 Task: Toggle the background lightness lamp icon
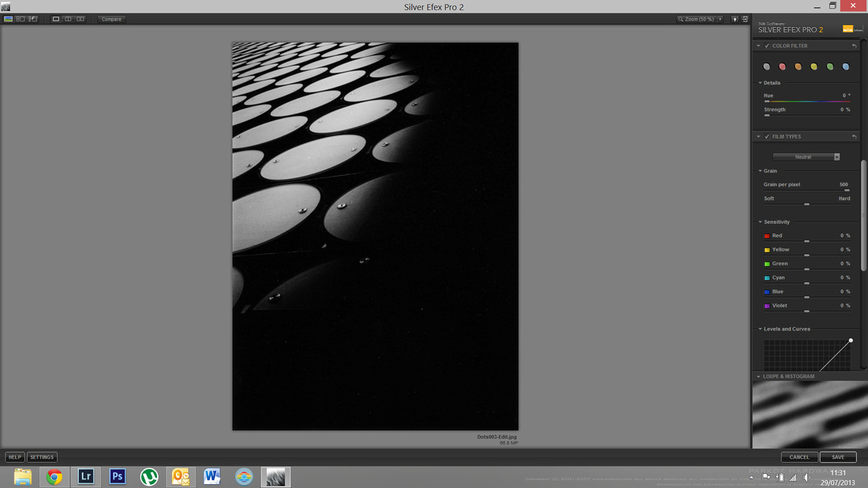pos(735,19)
